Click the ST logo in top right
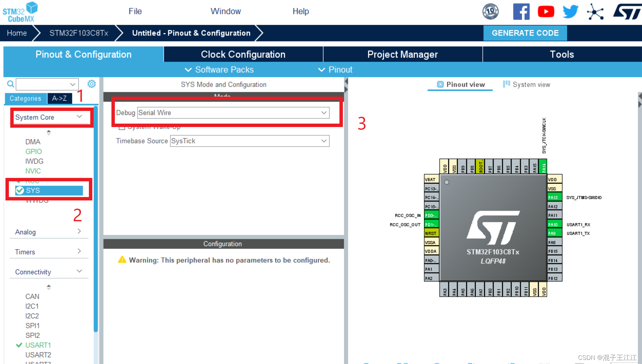 pyautogui.click(x=627, y=12)
